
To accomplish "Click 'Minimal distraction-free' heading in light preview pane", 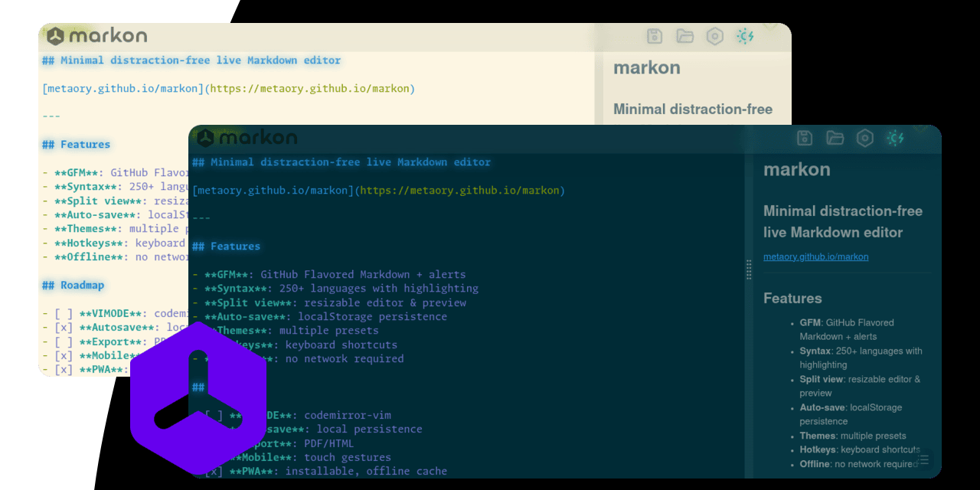I will click(x=693, y=109).
